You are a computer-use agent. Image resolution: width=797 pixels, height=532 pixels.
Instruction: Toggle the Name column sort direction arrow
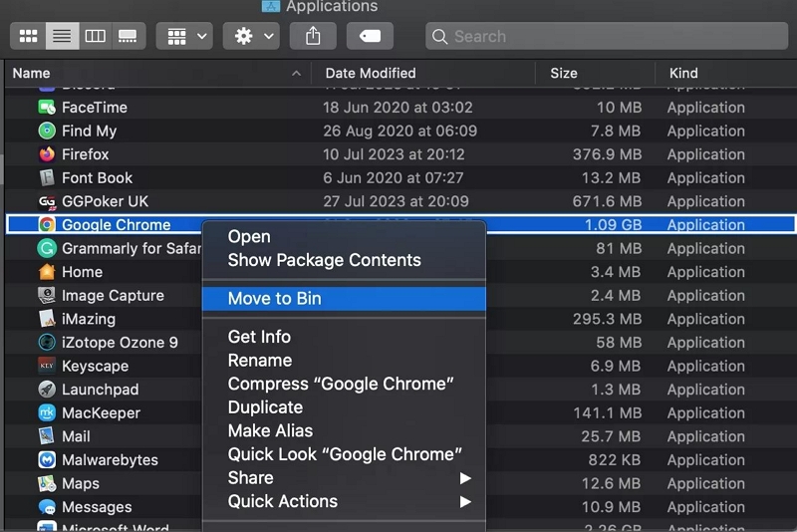(296, 74)
